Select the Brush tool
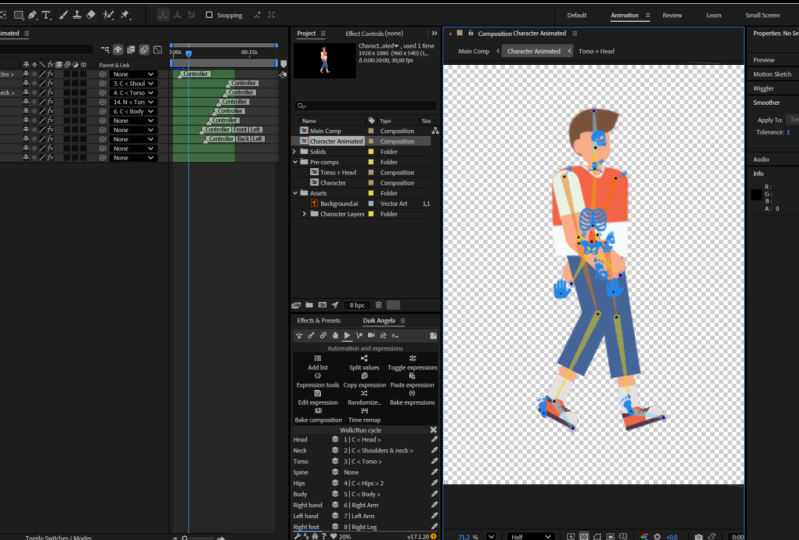The height and width of the screenshot is (540, 799). [x=63, y=15]
